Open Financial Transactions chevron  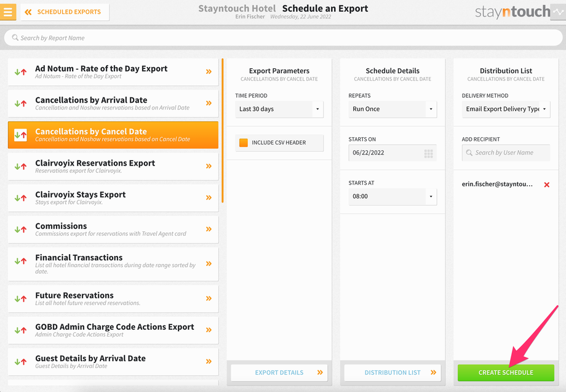coord(209,263)
